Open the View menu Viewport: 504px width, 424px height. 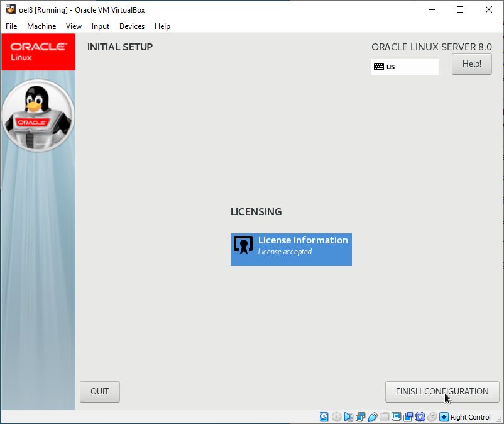74,26
